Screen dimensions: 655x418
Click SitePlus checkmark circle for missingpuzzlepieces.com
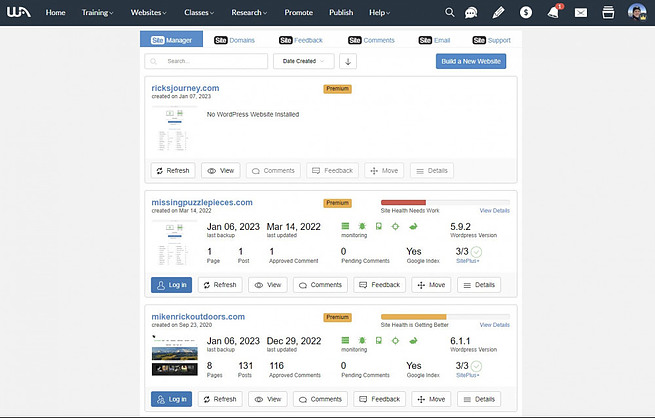coord(476,252)
